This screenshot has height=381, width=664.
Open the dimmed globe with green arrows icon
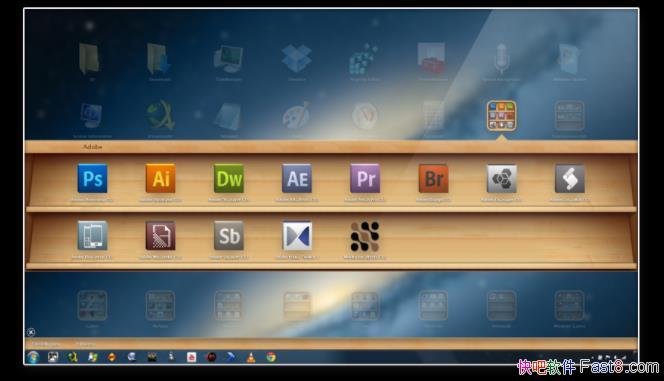(160, 115)
